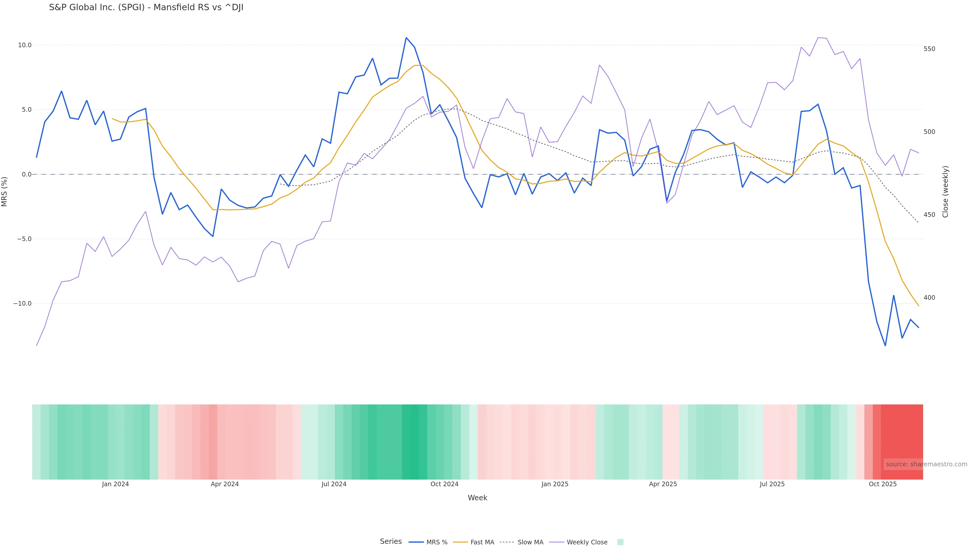
Task: Click the Oct 2025 week label
Action: [883, 484]
